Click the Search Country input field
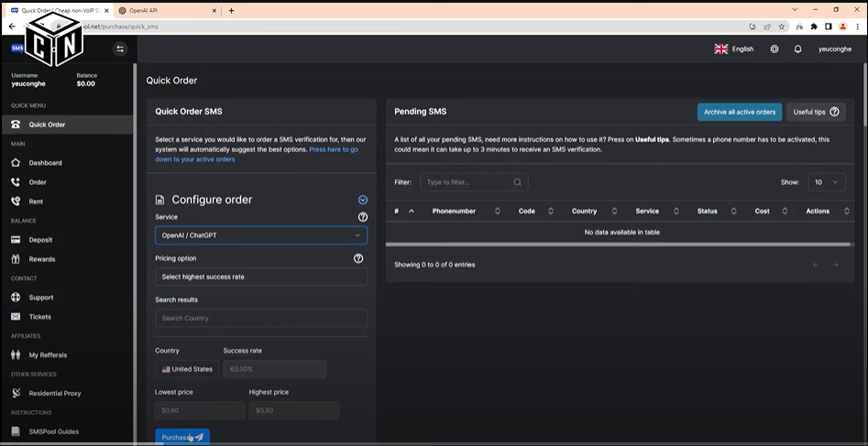Image resolution: width=868 pixels, height=446 pixels. pos(261,318)
